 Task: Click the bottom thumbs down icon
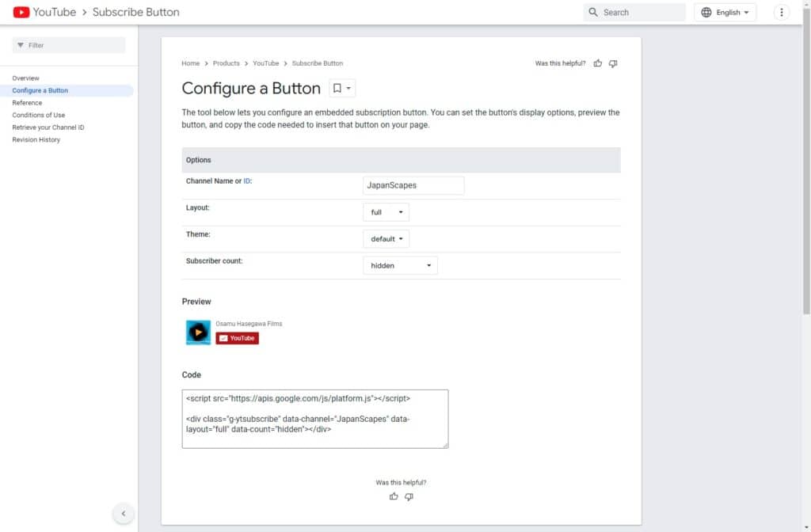tap(409, 496)
